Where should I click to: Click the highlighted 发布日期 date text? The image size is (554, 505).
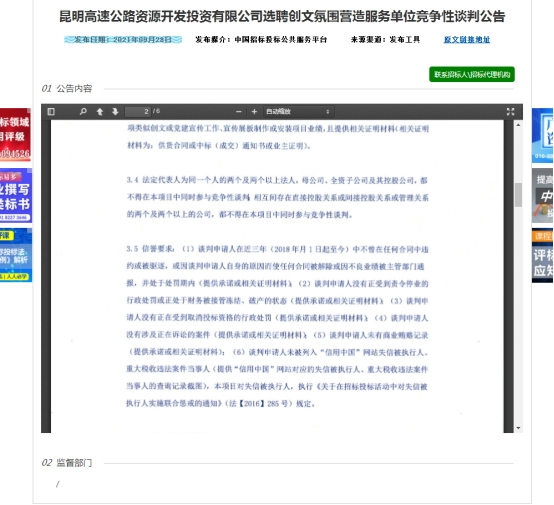point(123,40)
